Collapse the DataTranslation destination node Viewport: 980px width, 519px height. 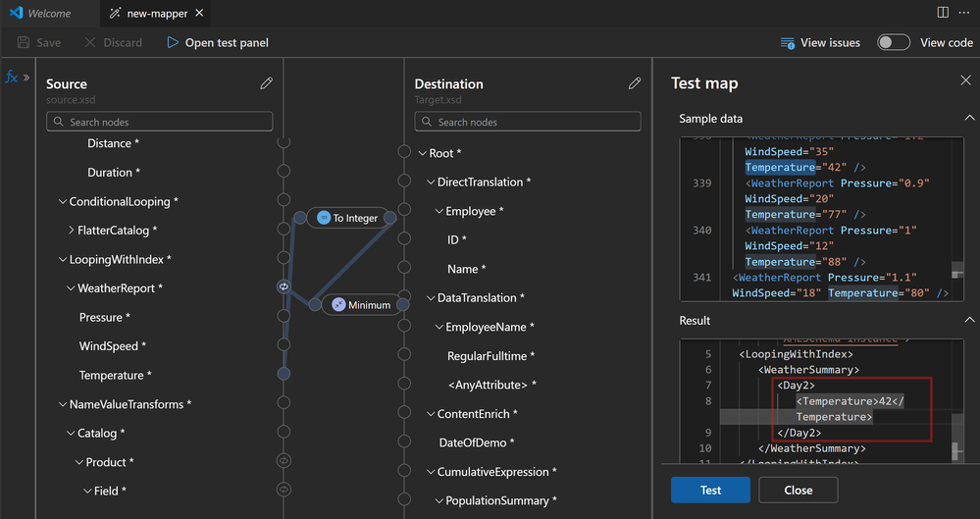(x=431, y=297)
